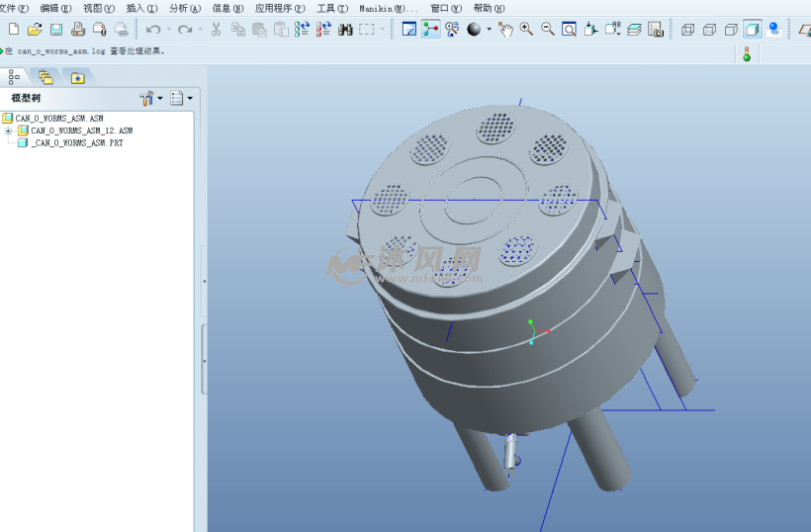Click the Refit view icon
This screenshot has height=532, width=811.
coord(570,30)
